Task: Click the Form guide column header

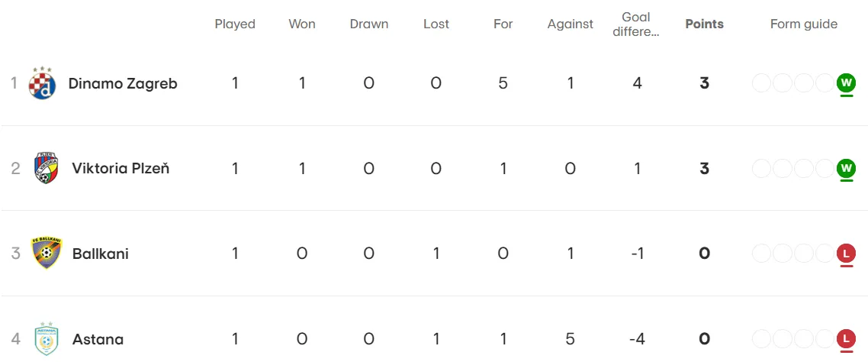Action: [x=804, y=24]
